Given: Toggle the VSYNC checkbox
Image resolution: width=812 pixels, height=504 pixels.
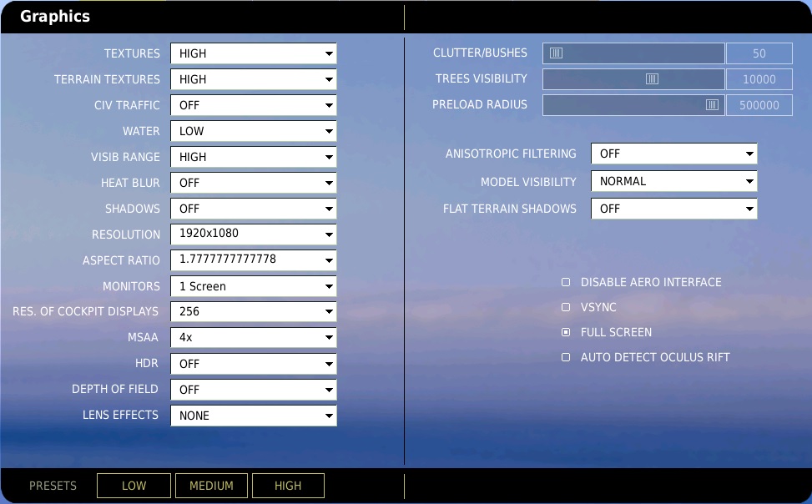Looking at the screenshot, I should pos(566,307).
